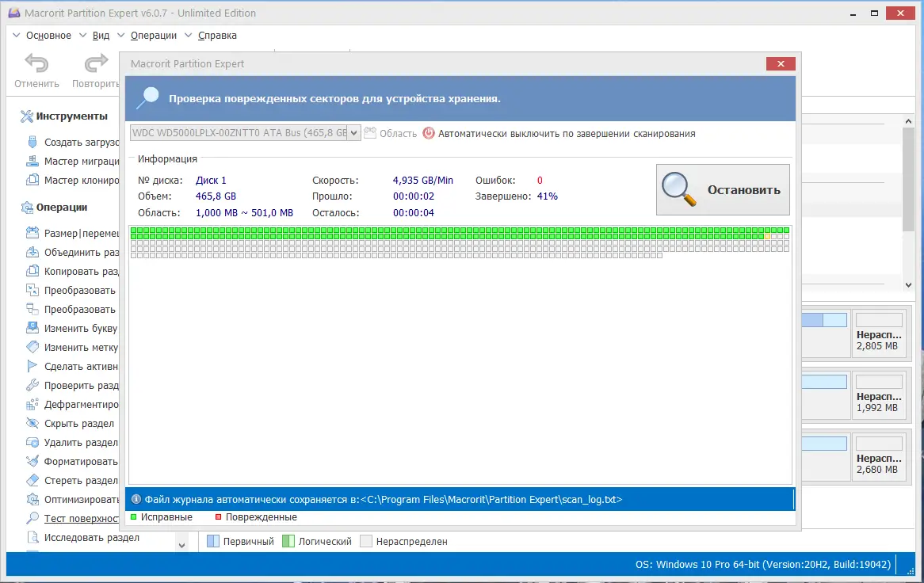The width and height of the screenshot is (924, 583).
Task: Click the Redo arrow icon (Повторить)
Action: point(96,63)
